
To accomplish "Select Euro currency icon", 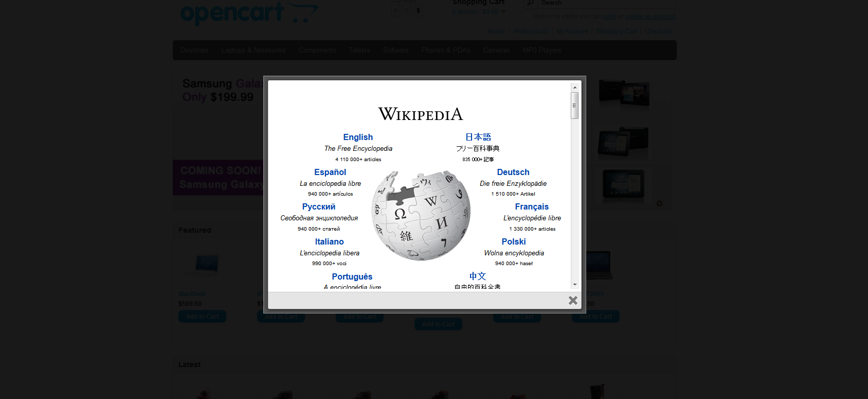I will pos(395,10).
